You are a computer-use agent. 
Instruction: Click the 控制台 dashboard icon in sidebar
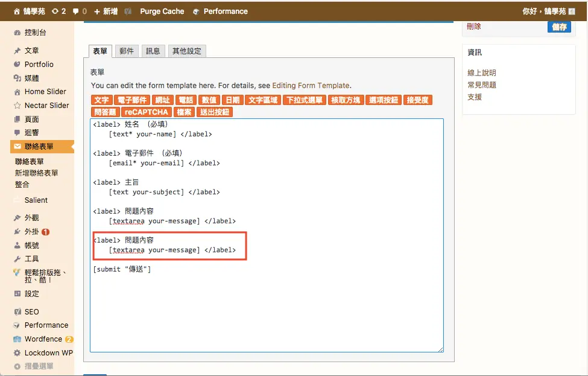17,33
